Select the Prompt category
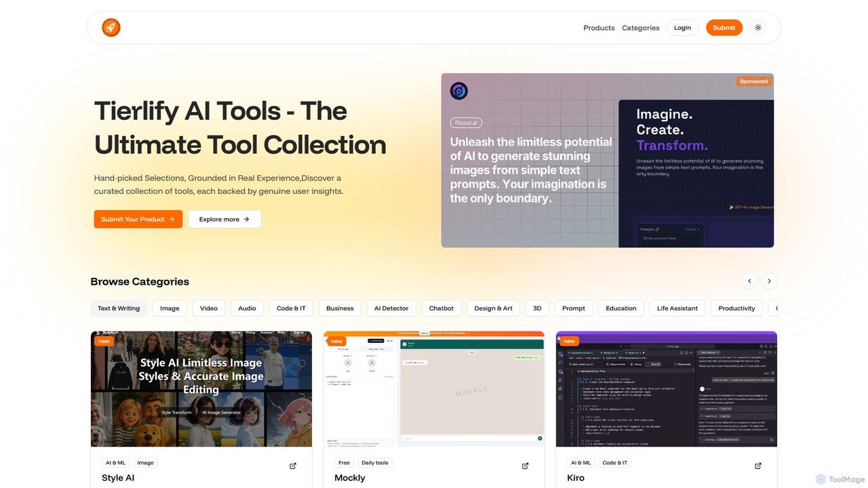 (x=574, y=308)
